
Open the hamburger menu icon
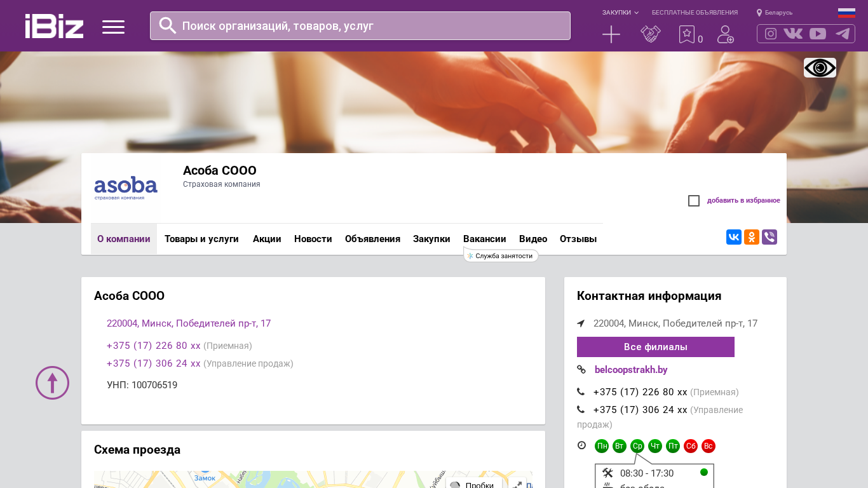pos(113,27)
